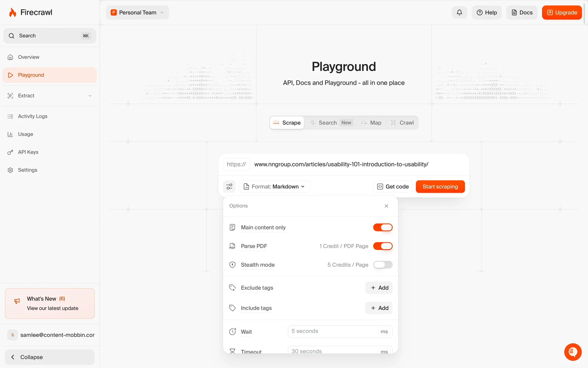Screen dimensions: 588x368
Task: Open the scrape options sliders icon
Action: pyautogui.click(x=229, y=186)
